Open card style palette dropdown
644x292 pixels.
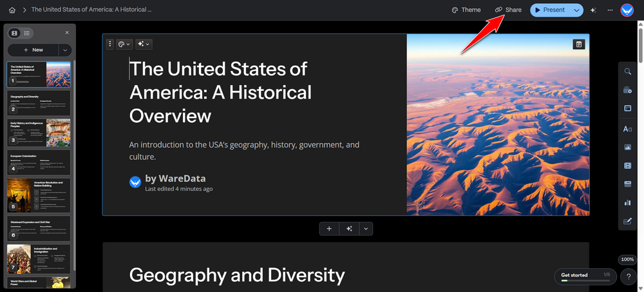click(124, 44)
